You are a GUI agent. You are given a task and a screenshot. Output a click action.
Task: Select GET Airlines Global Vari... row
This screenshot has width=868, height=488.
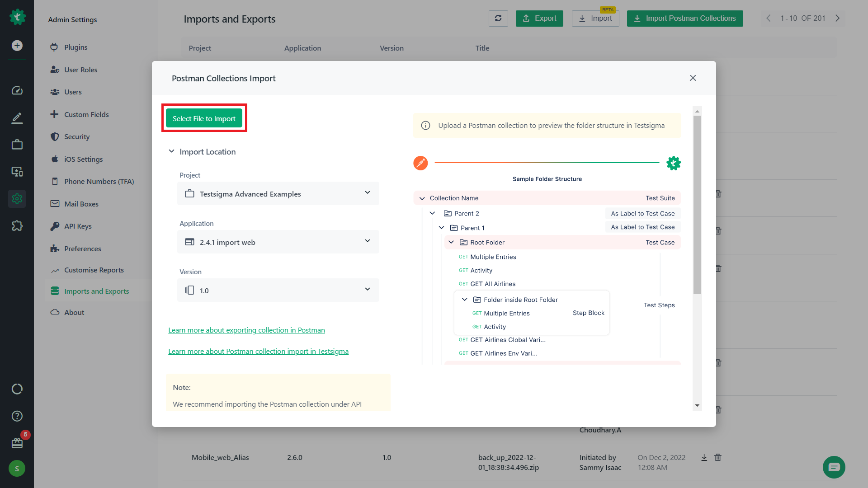tap(502, 340)
